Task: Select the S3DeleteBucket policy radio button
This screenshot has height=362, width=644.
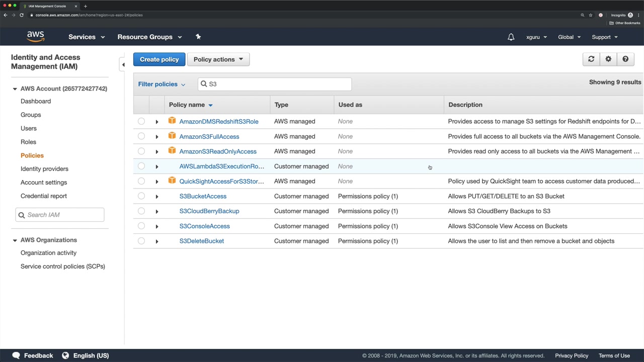Action: [x=141, y=241]
